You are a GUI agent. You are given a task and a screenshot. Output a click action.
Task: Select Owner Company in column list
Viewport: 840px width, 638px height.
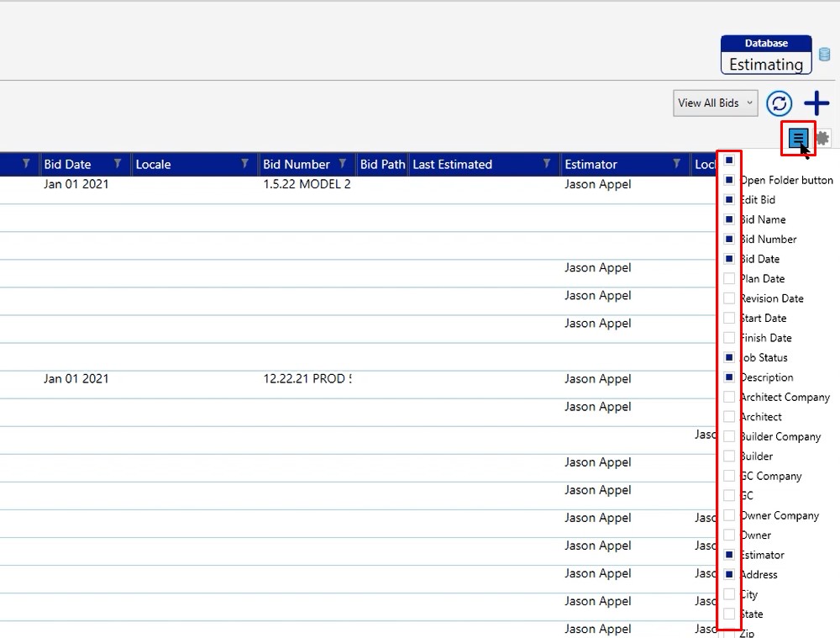pos(779,515)
